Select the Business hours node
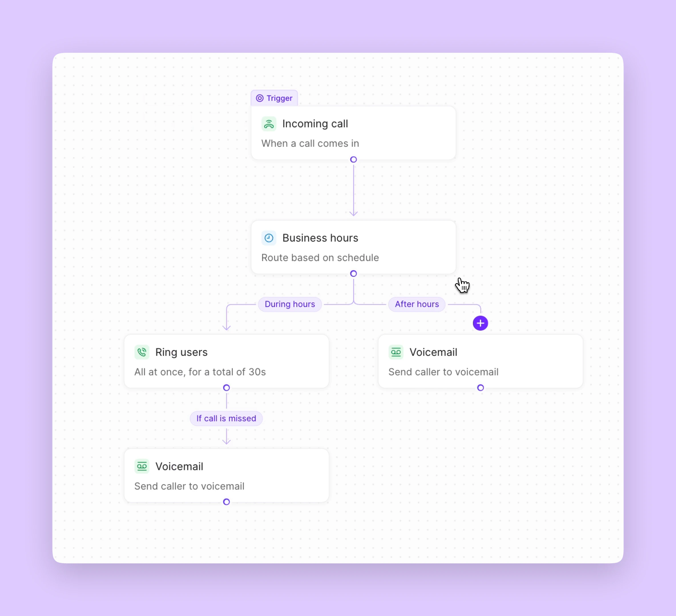Image resolution: width=676 pixels, height=616 pixels. (x=354, y=247)
